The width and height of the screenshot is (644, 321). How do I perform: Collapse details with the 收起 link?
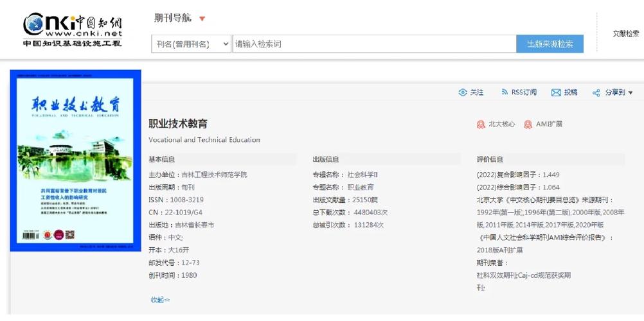pyautogui.click(x=160, y=300)
